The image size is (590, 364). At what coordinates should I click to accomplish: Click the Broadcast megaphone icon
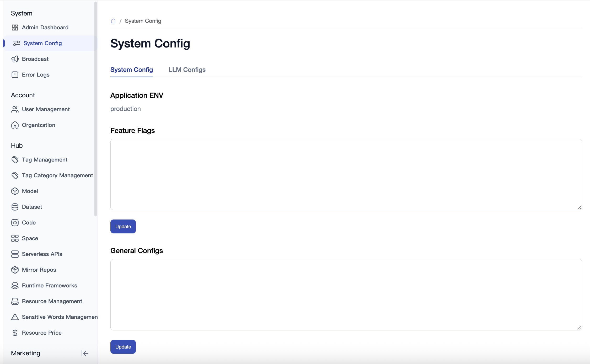[15, 59]
